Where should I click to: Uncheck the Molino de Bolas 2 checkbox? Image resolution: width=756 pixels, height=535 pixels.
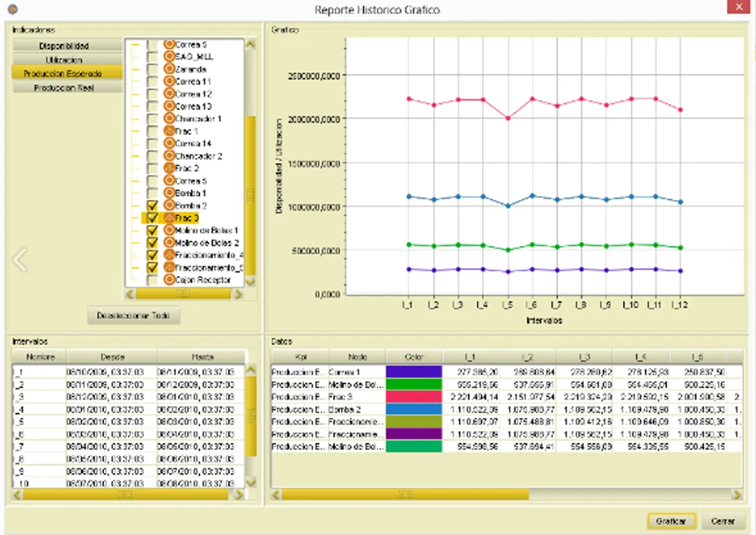(152, 243)
